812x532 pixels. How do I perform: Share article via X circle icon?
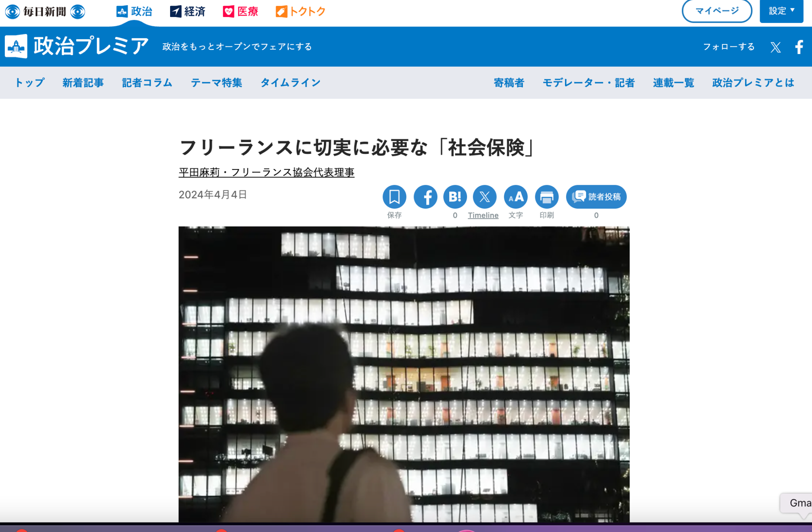[485, 197]
